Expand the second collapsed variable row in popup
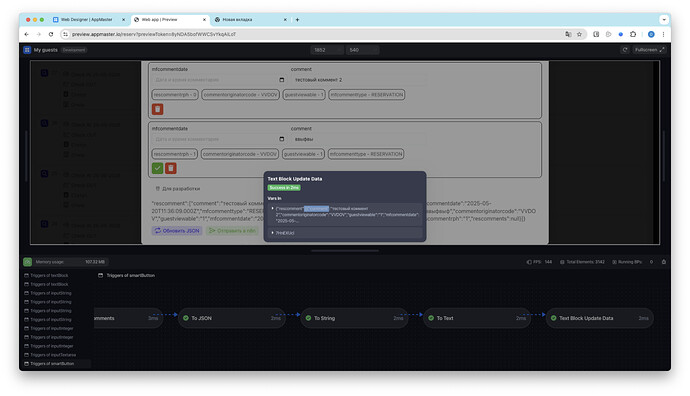The image size is (690, 396). (272, 233)
